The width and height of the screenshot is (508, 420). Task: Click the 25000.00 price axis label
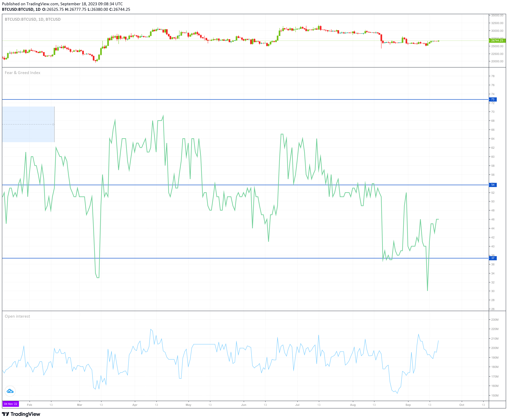497,46
